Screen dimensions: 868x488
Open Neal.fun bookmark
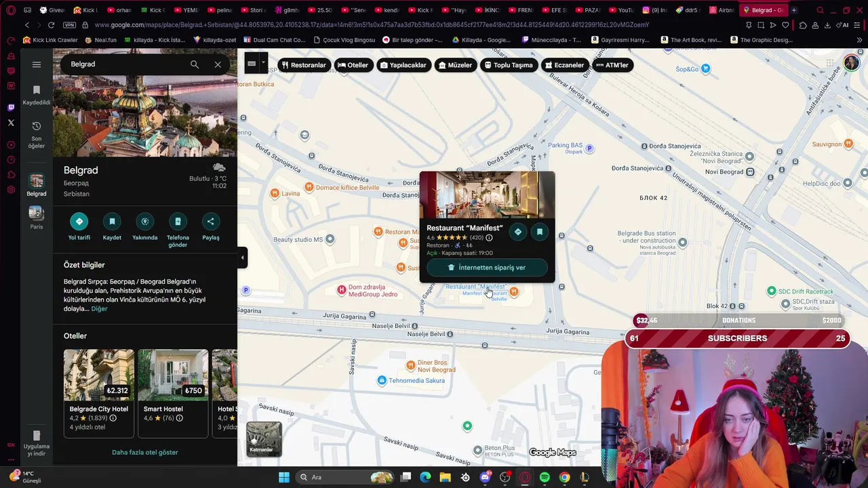click(x=100, y=40)
